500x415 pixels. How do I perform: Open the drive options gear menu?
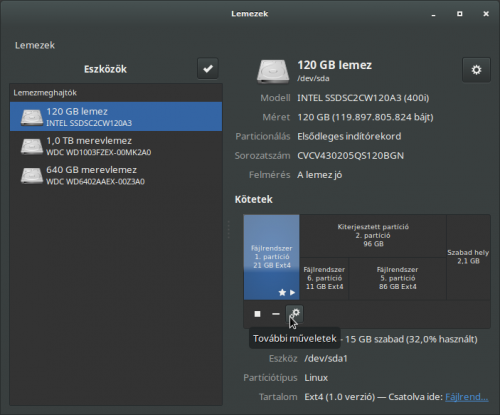476,70
